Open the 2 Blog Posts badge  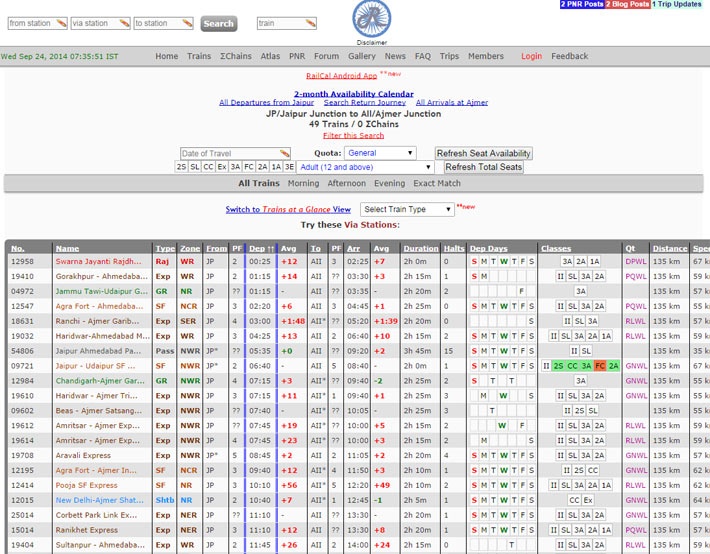click(x=628, y=4)
